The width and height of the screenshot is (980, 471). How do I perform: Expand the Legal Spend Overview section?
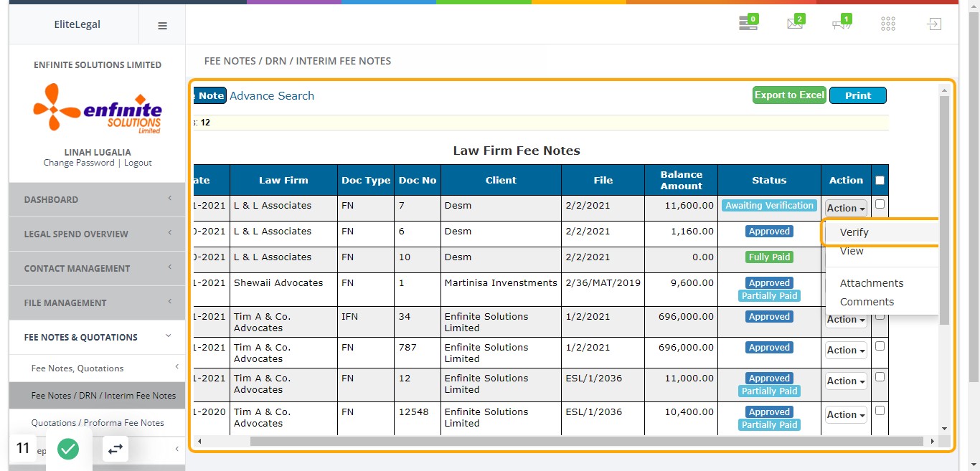tap(97, 234)
